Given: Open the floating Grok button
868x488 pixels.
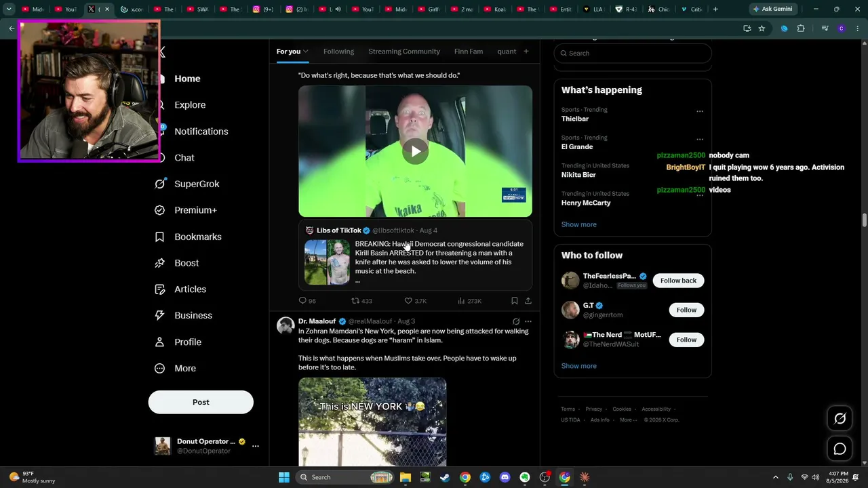Looking at the screenshot, I should 840,419.
